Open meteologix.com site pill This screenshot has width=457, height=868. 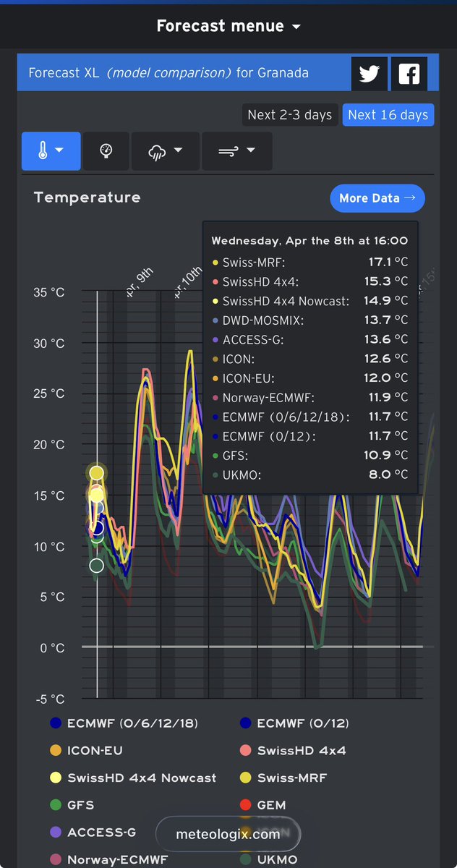tap(228, 834)
